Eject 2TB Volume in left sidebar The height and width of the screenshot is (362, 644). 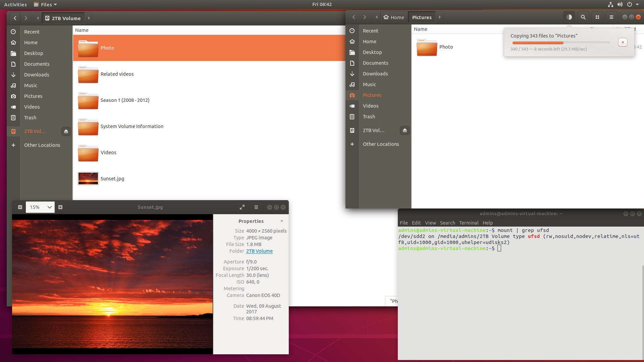click(66, 131)
